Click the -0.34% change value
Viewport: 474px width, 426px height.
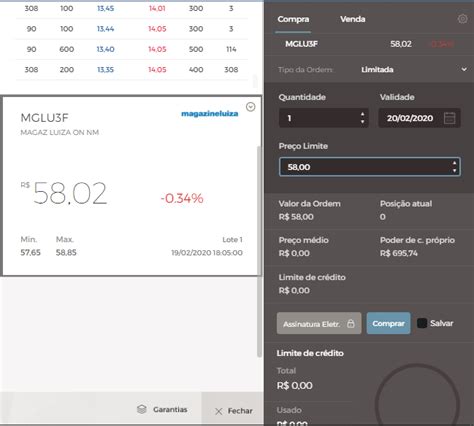pyautogui.click(x=182, y=198)
